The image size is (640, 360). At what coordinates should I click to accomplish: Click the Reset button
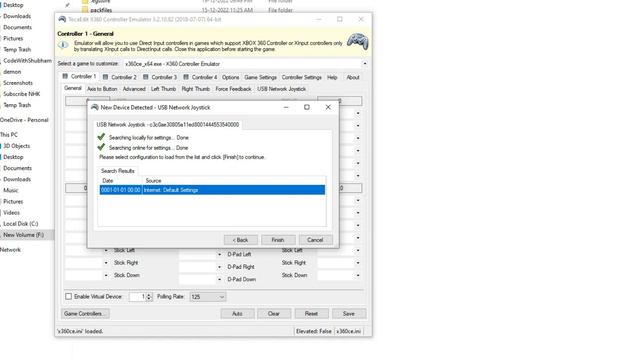tap(311, 314)
